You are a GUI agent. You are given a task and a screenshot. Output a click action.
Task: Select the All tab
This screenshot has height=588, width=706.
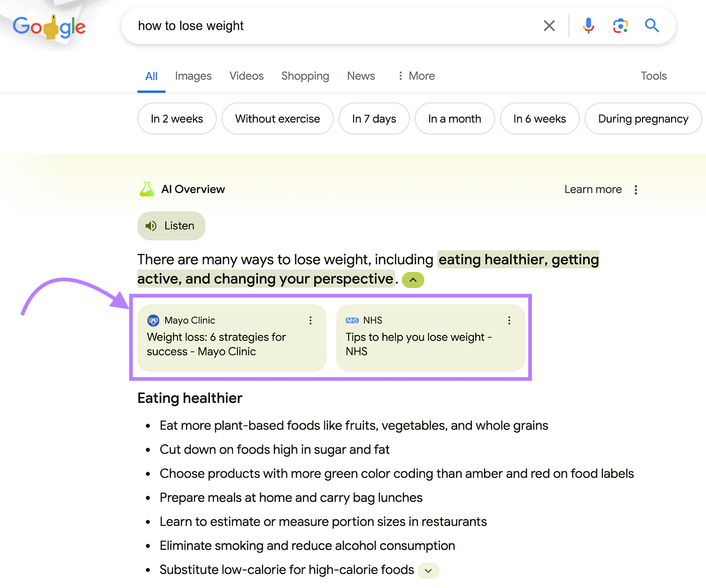click(151, 76)
